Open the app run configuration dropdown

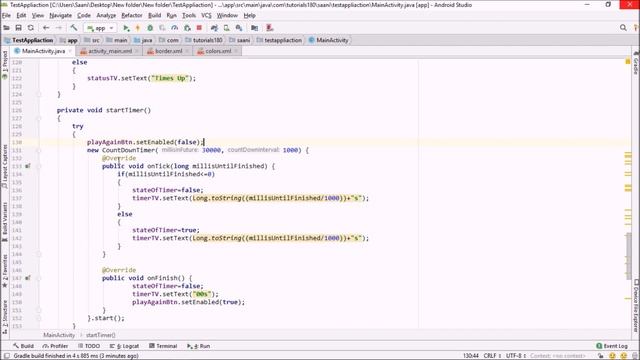100,28
